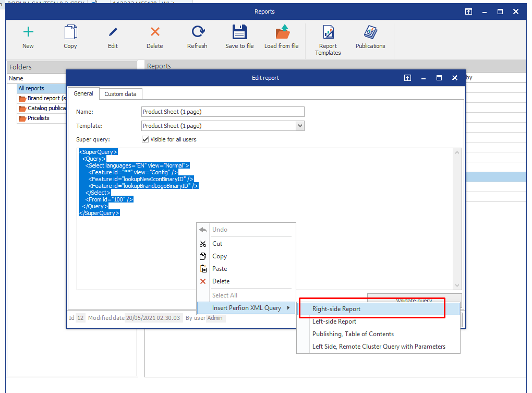Select the General tab
The height and width of the screenshot is (393, 532).
83,93
